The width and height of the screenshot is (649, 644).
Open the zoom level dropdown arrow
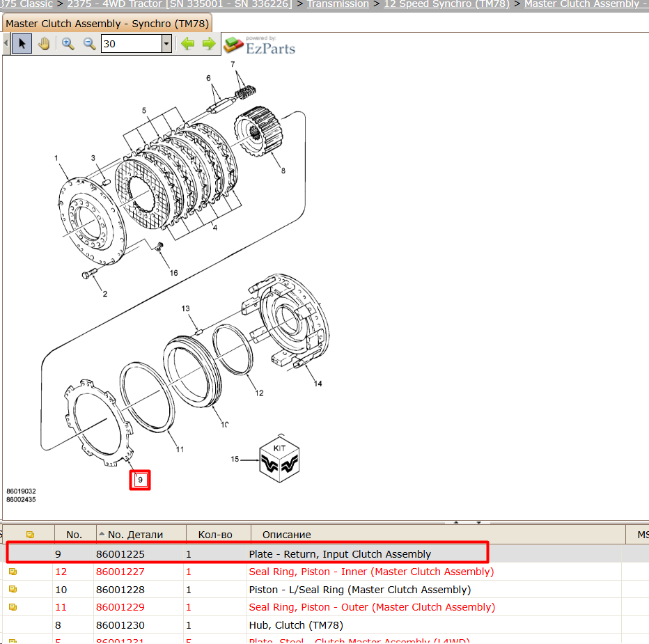(x=166, y=43)
